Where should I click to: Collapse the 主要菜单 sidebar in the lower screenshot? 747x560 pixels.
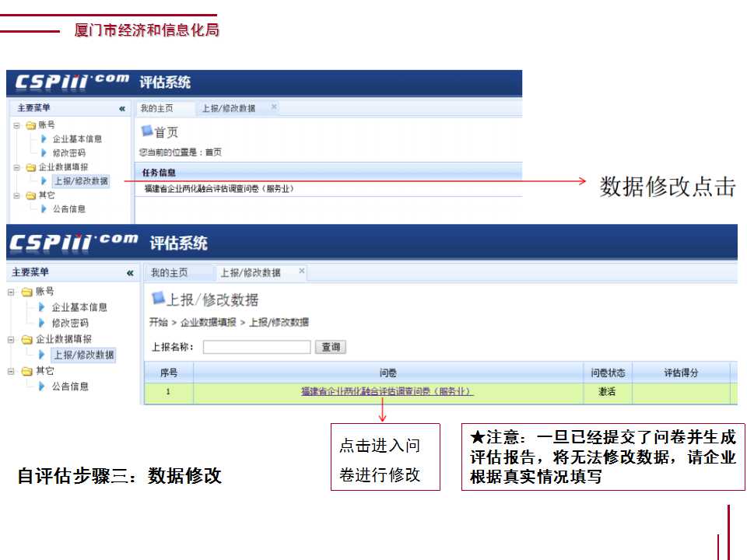(130, 273)
